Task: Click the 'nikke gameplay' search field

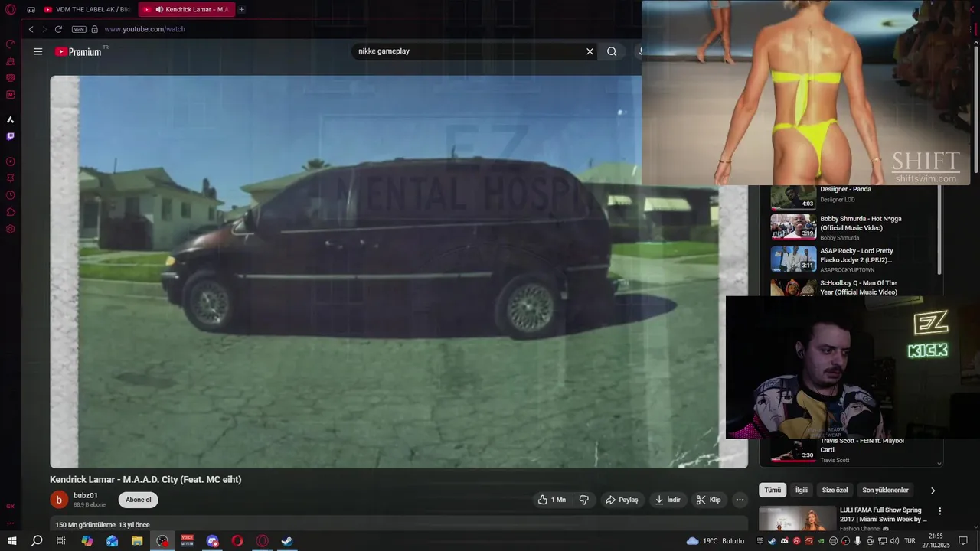Action: [465, 51]
